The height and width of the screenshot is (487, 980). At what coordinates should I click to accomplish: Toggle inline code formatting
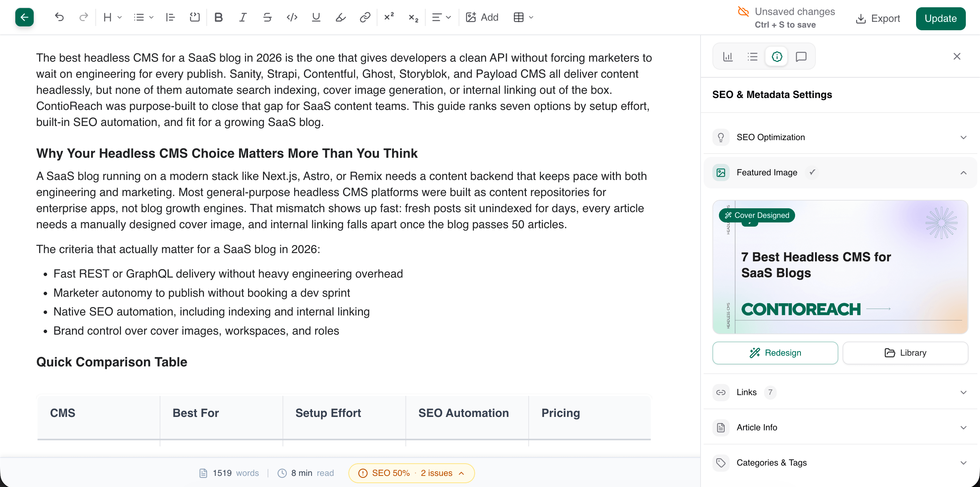point(292,17)
